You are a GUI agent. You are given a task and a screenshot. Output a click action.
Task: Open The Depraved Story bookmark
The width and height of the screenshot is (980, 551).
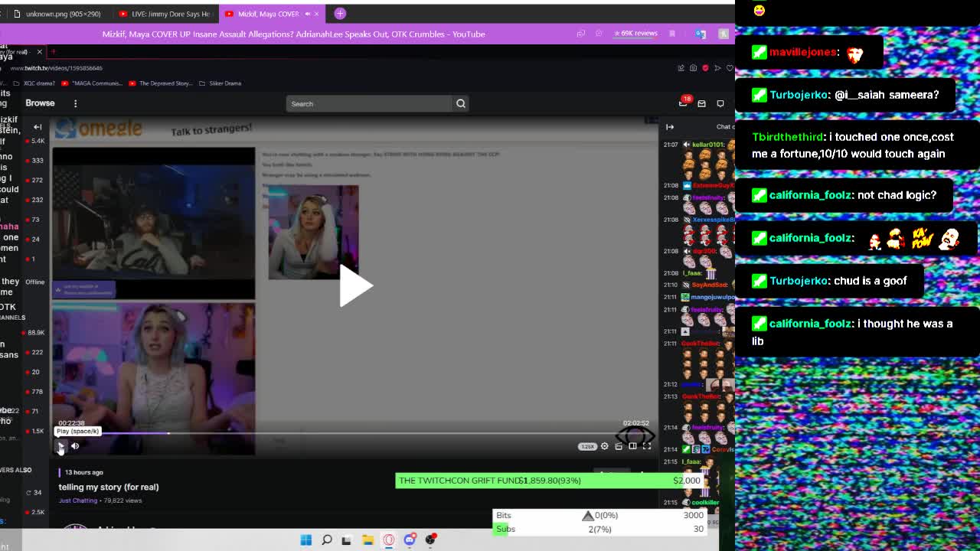tap(161, 83)
